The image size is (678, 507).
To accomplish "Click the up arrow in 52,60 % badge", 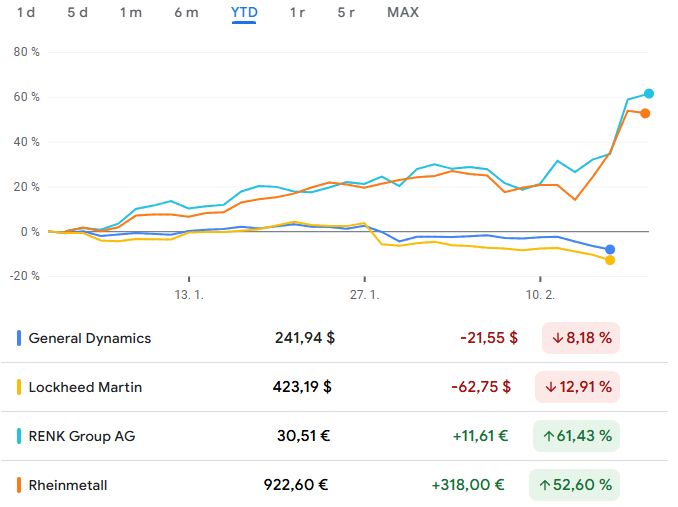I will click(x=544, y=485).
